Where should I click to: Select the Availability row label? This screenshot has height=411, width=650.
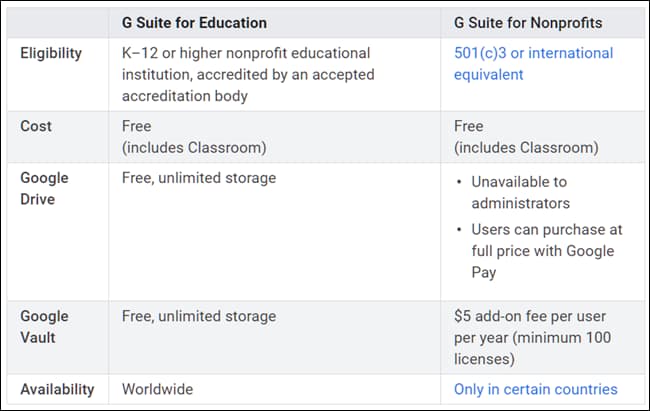pyautogui.click(x=58, y=389)
